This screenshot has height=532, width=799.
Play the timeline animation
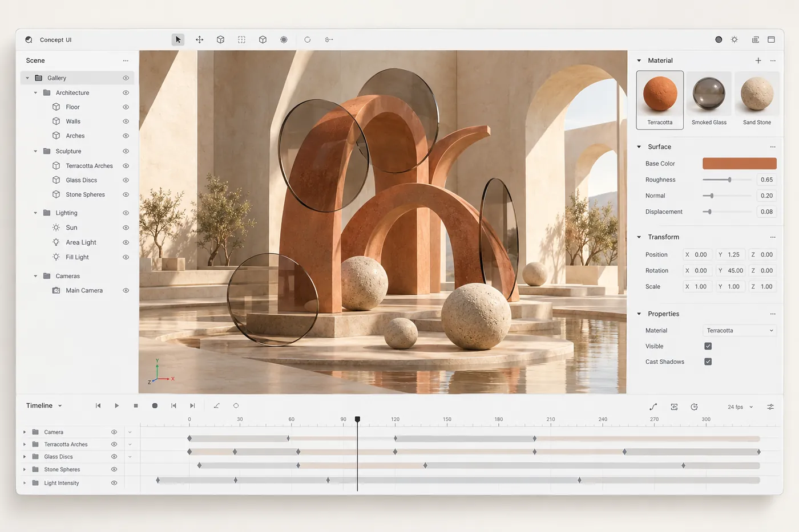(116, 405)
